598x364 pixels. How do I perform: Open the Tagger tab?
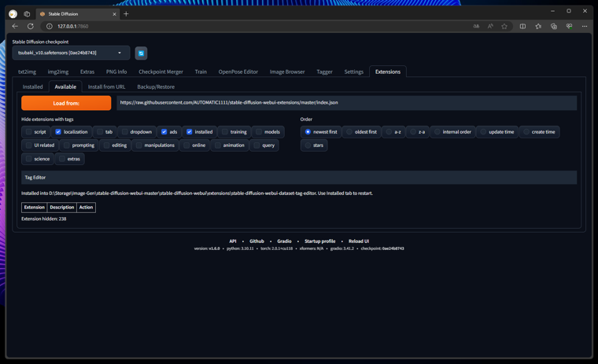(x=324, y=72)
